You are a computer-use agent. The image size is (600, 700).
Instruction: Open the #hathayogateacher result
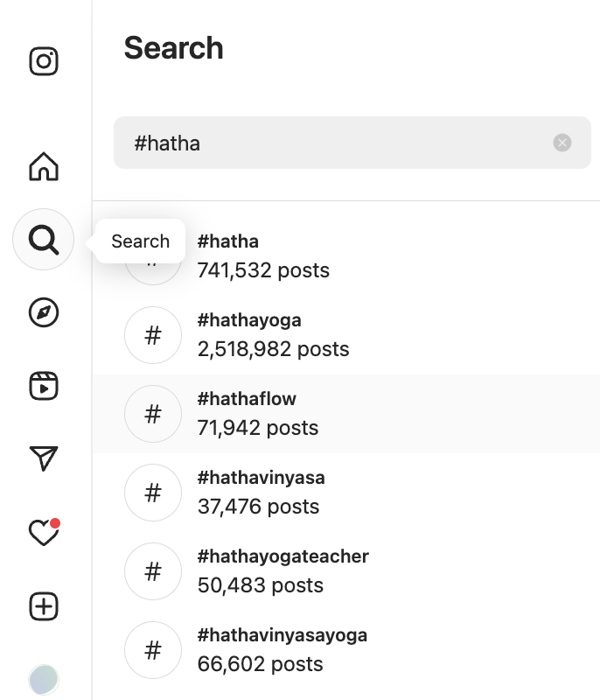click(346, 571)
